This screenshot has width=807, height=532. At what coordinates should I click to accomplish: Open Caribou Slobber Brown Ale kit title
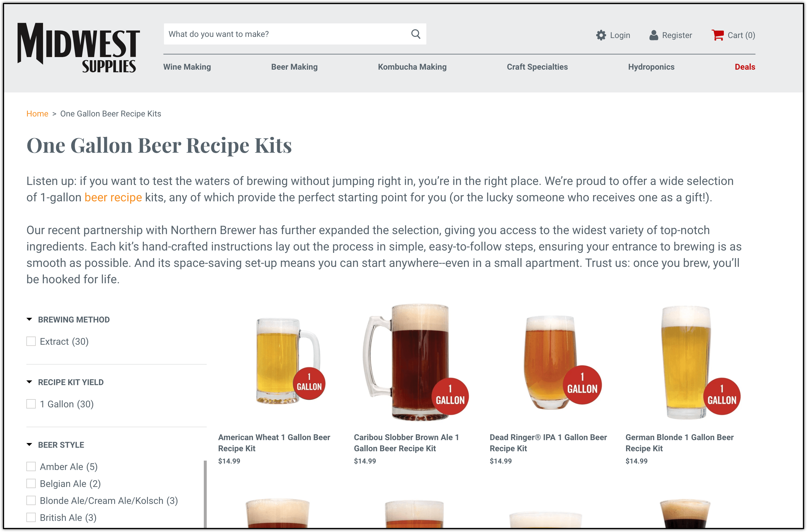click(406, 443)
